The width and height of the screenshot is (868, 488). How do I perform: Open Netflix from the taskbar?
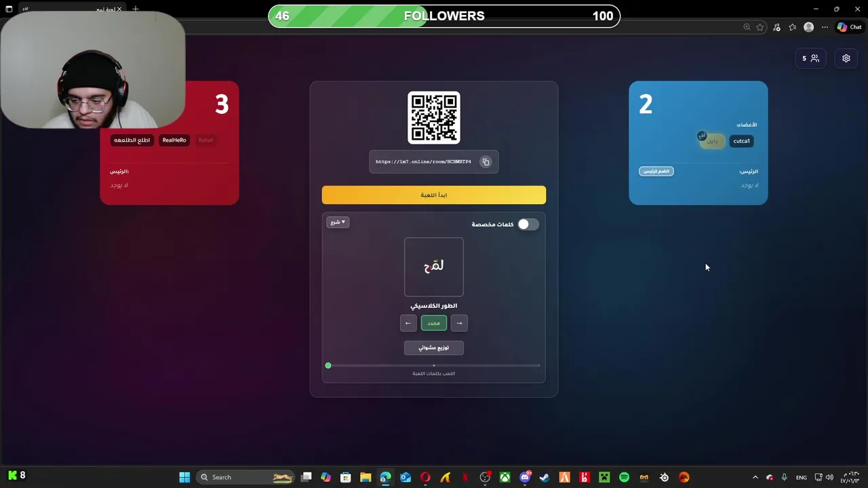(x=465, y=477)
